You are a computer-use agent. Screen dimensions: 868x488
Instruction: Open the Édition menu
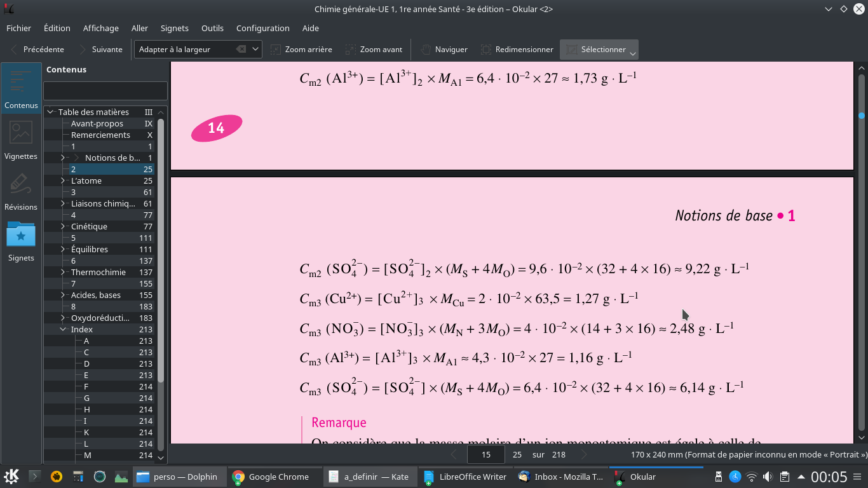(57, 28)
